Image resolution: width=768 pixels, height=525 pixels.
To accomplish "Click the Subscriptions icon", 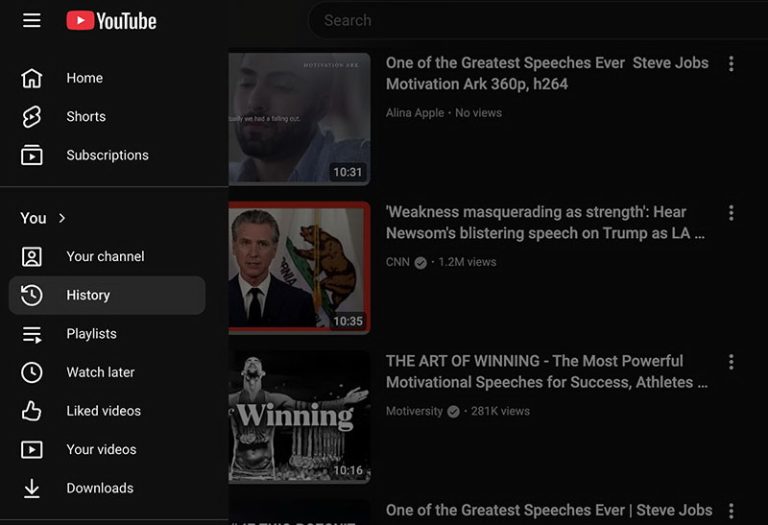I will pyautogui.click(x=32, y=155).
